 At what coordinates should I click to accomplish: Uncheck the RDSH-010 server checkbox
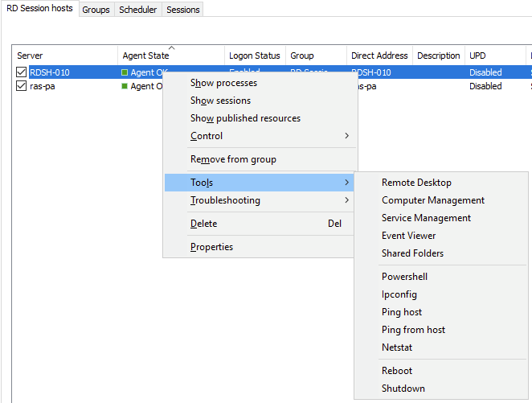(21, 72)
